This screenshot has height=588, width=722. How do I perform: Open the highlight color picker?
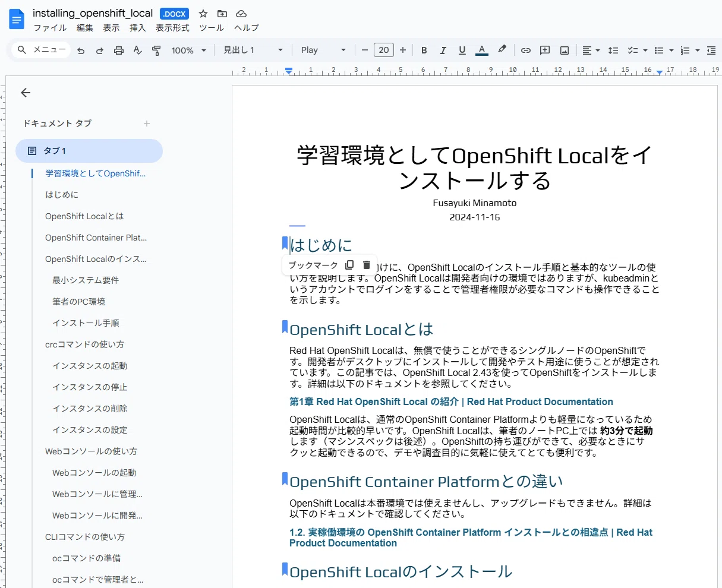click(502, 50)
